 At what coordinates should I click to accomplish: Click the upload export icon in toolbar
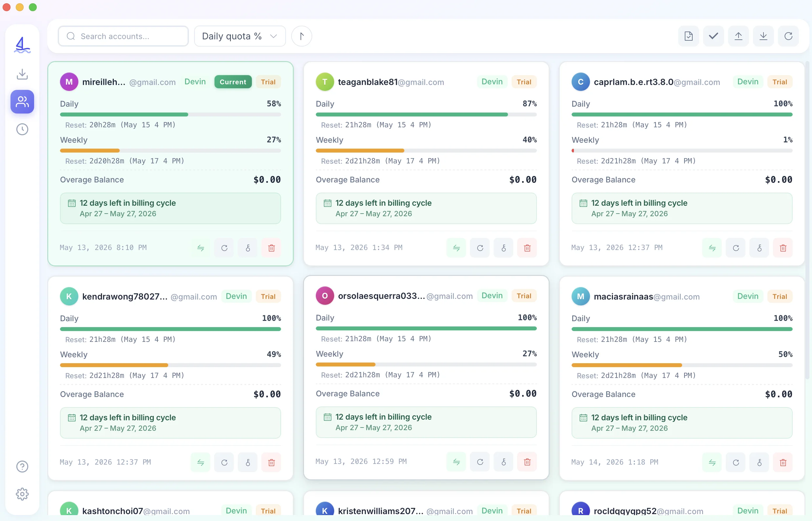(738, 36)
